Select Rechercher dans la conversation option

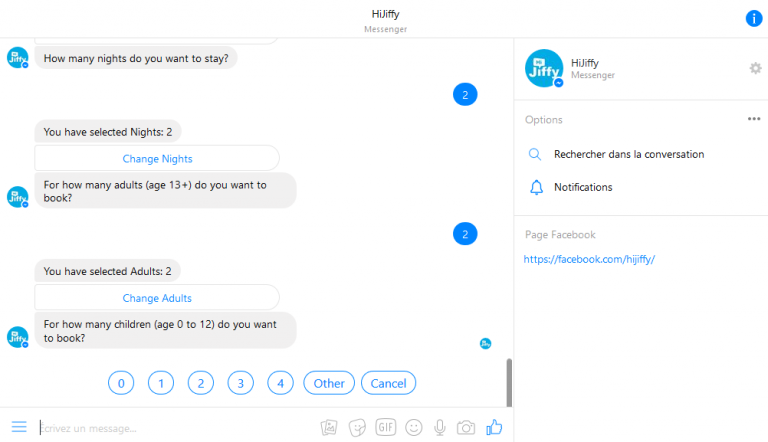pos(629,154)
